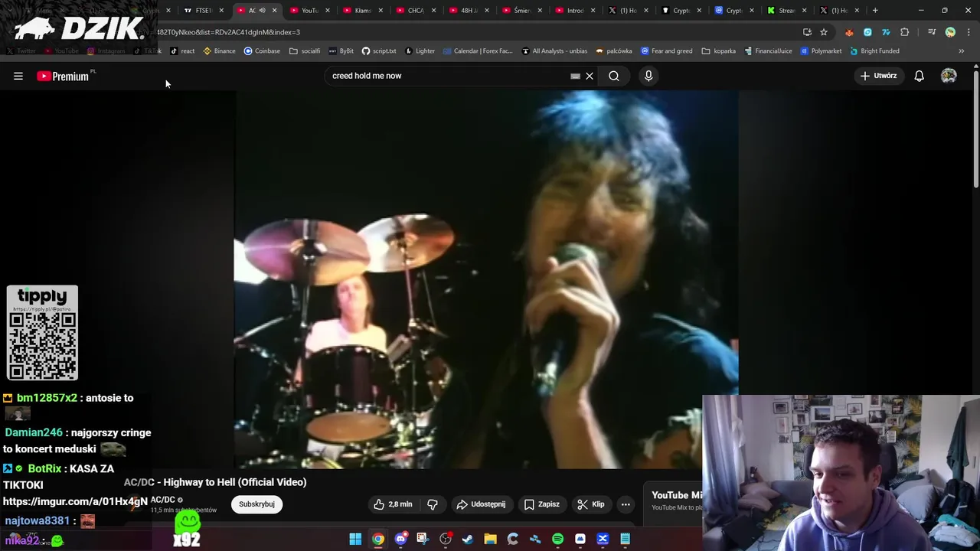
Task: Open the Coinbase bookmark
Action: [262, 51]
